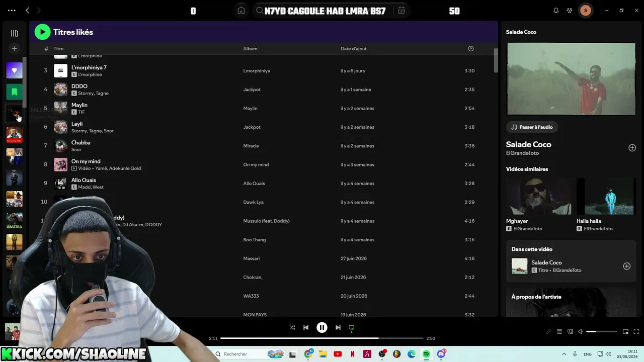Open the Lmorphiniya album link

click(257, 71)
